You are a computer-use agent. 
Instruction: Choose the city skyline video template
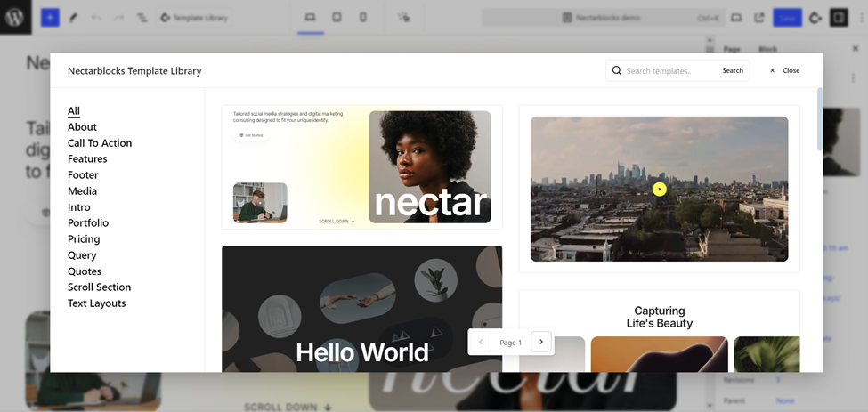tap(660, 189)
